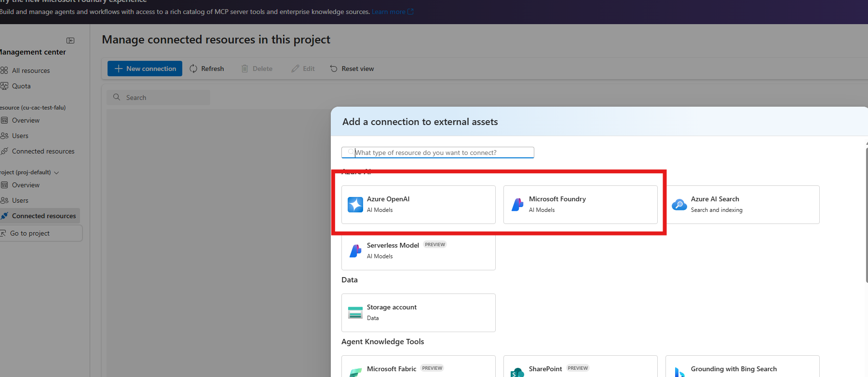
Task: Click the circular Refresh arrow icon
Action: (193, 69)
